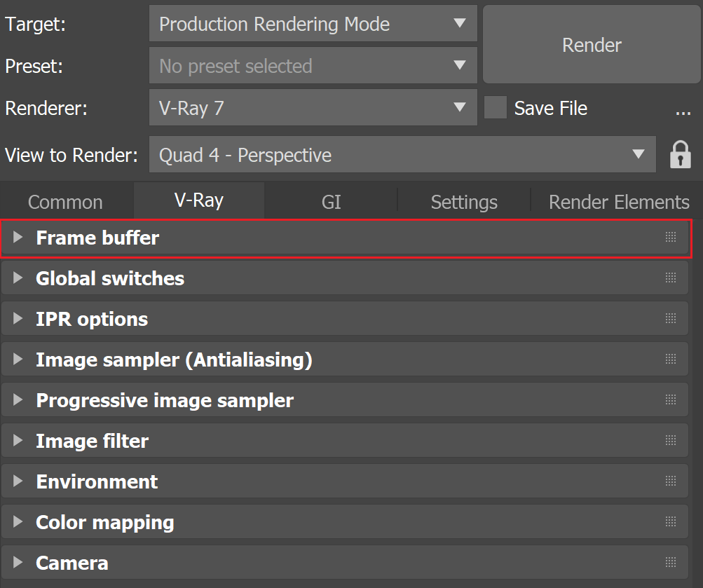The width and height of the screenshot is (703, 588).
Task: Click the Camera rollout grip icon
Action: point(671,563)
